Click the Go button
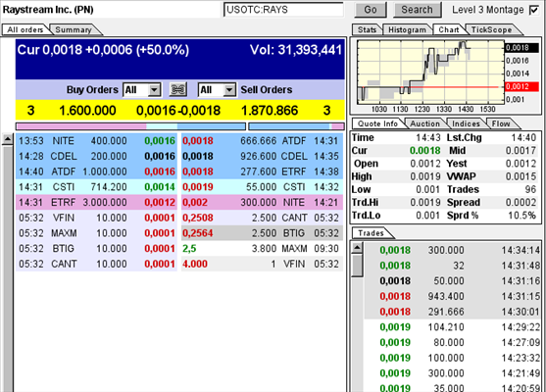546x392 pixels. coord(371,10)
